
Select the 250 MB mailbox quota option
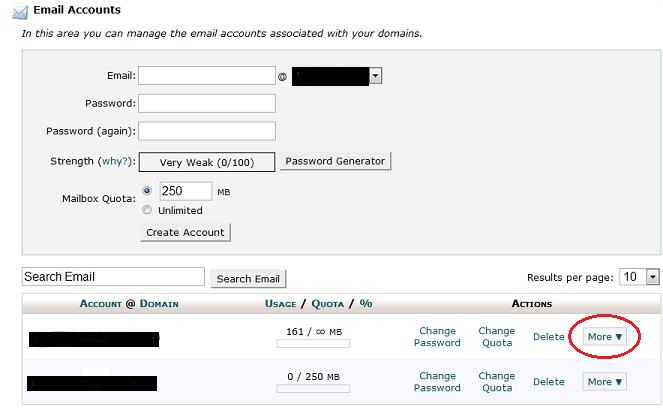[x=147, y=190]
